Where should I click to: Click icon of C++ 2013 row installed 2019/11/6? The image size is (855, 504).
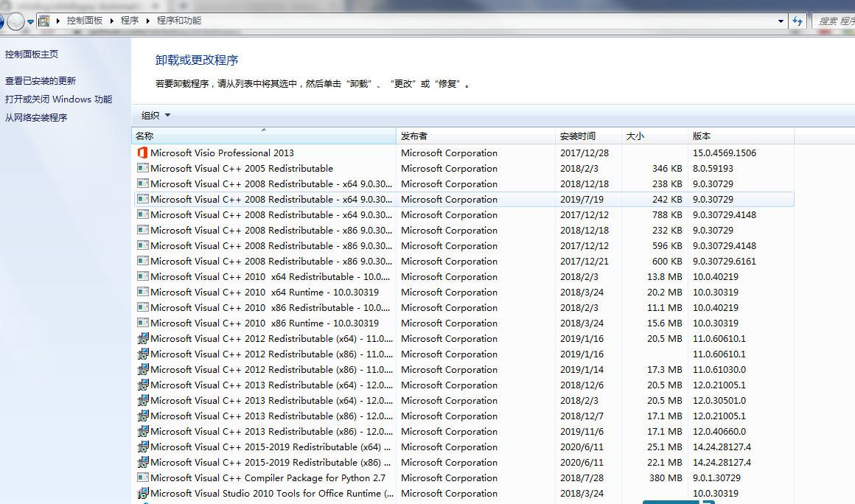143,431
